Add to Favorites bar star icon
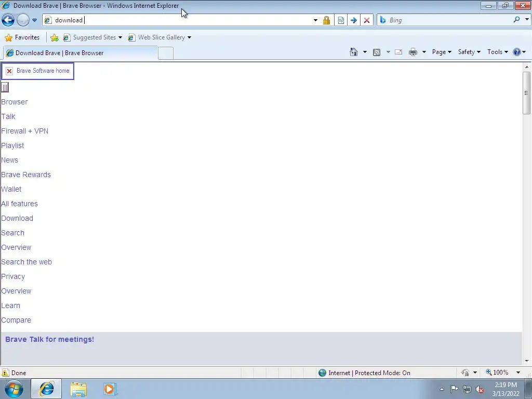The image size is (532, 399). pos(54,37)
